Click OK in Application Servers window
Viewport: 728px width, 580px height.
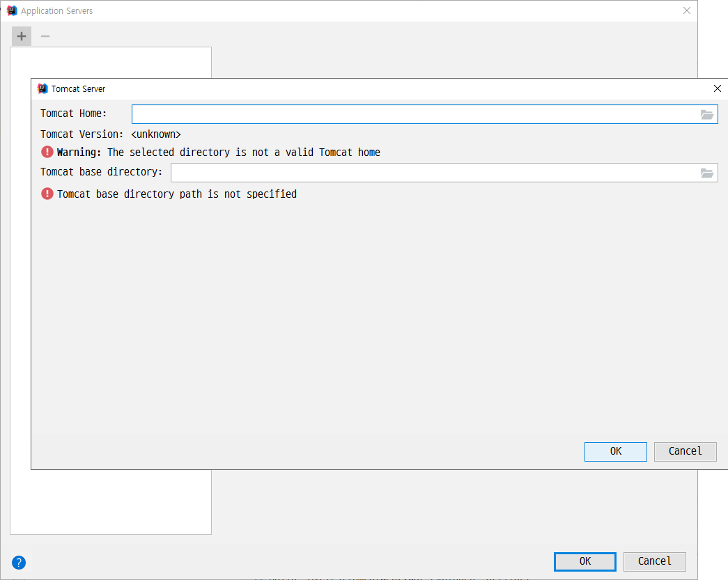(x=585, y=561)
